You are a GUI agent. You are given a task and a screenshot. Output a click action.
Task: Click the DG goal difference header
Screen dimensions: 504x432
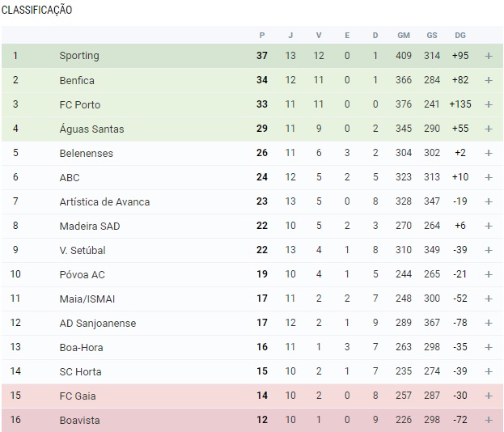coord(460,35)
